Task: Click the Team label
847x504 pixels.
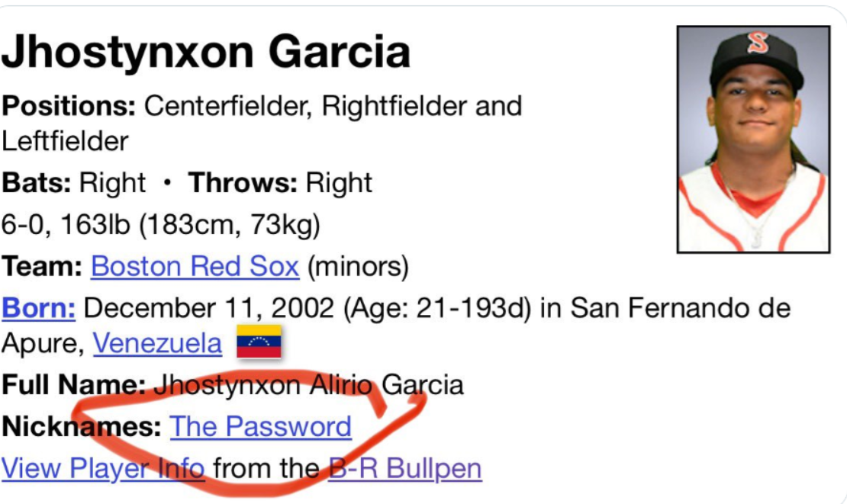Action: (42, 267)
